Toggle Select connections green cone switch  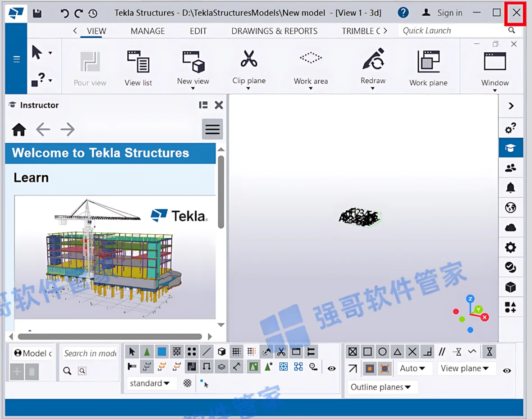click(147, 352)
